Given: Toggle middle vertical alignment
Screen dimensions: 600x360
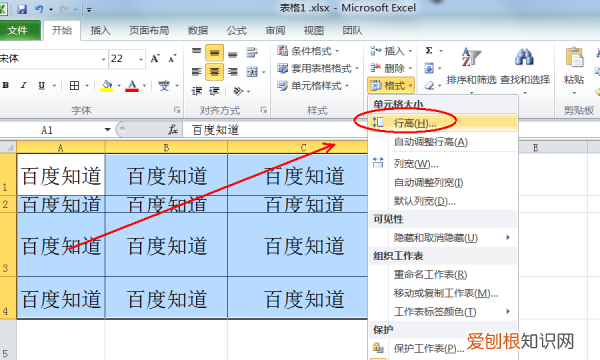Looking at the screenshot, I should 214,53.
